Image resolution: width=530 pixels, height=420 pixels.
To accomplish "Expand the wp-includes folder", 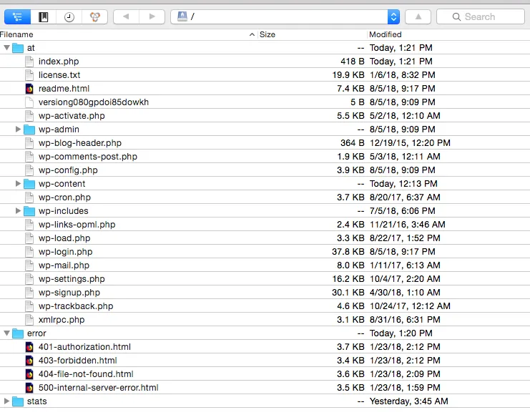I will [18, 210].
